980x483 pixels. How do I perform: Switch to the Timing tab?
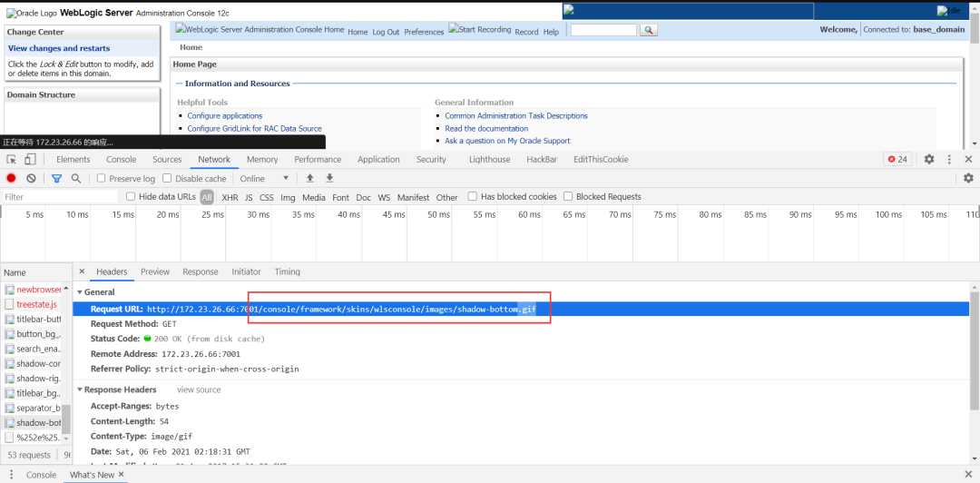(x=288, y=271)
